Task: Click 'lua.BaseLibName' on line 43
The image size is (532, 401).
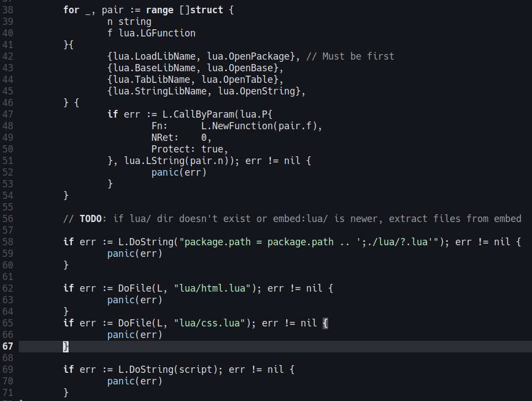Action: point(154,68)
